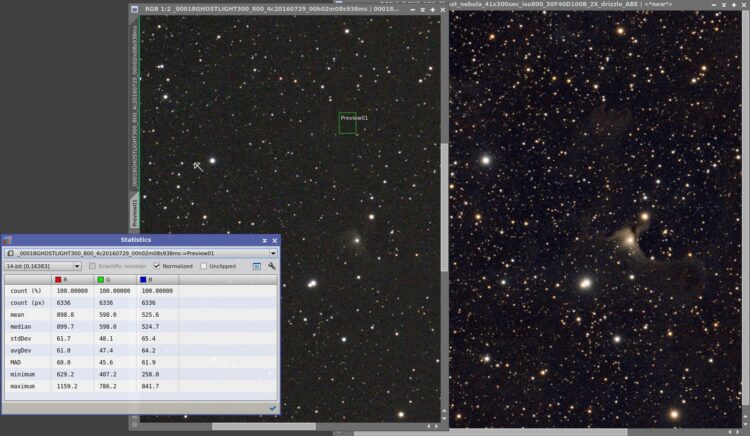Click the "maximum" row label
The image size is (750, 436).
click(x=22, y=386)
